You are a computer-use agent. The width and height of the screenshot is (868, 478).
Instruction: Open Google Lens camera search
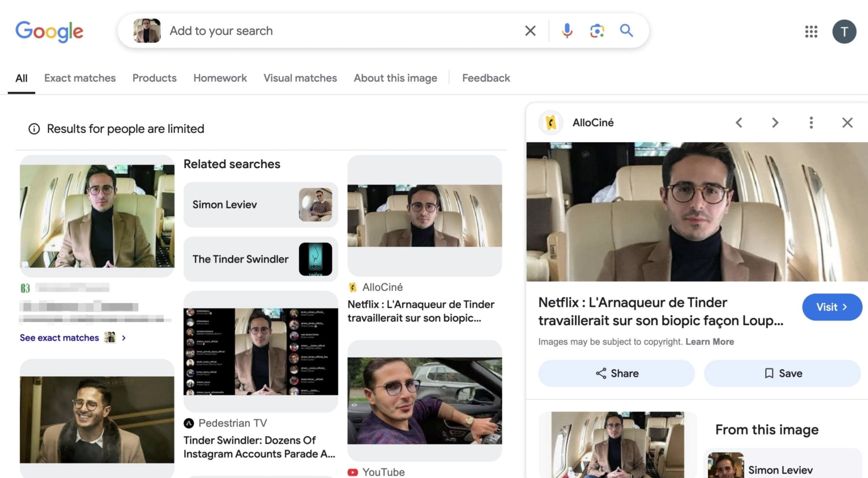coord(597,31)
